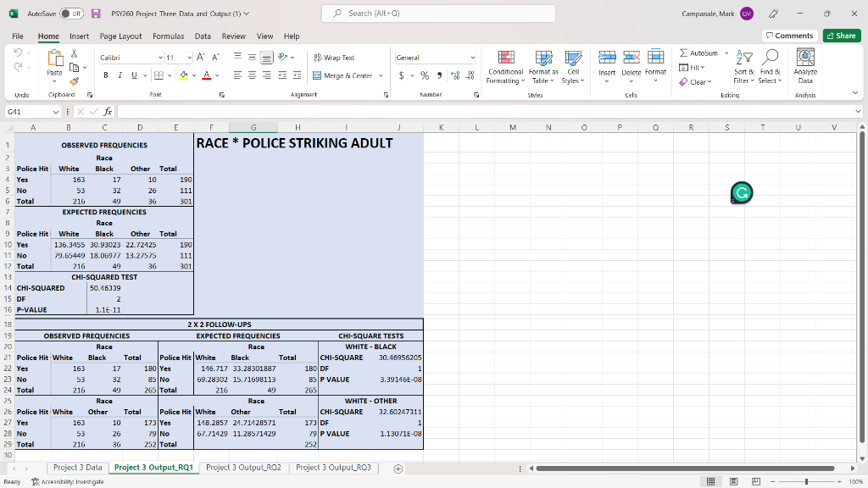Click Accessibility: Investigate in status bar
This screenshot has width=868, height=488.
click(68, 482)
